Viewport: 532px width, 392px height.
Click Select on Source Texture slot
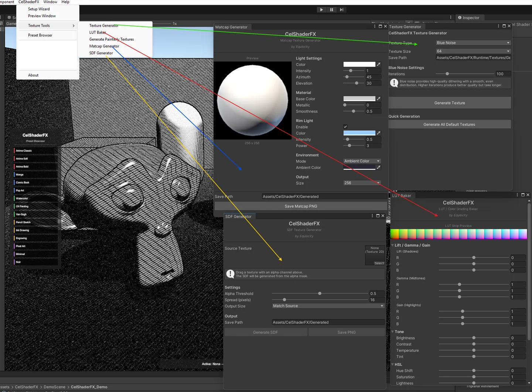[x=379, y=263]
